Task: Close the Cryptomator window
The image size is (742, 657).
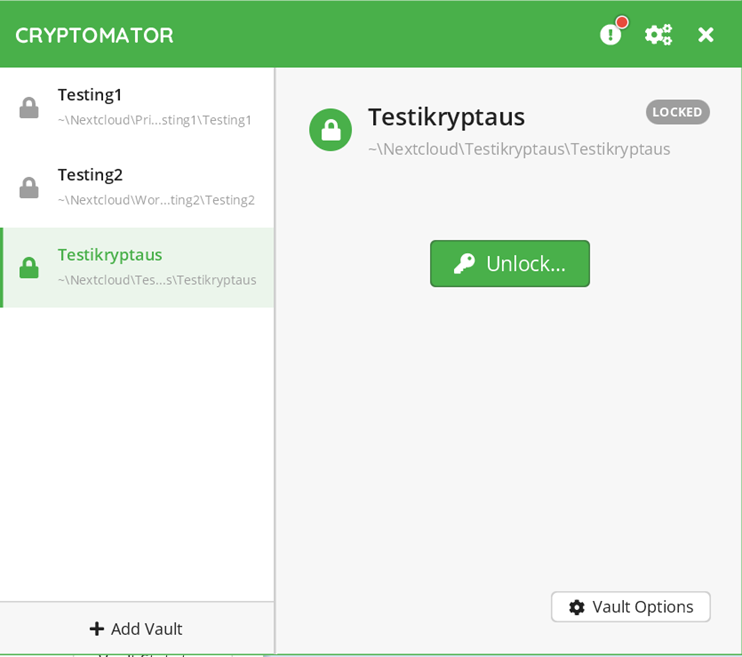Action: [x=706, y=35]
